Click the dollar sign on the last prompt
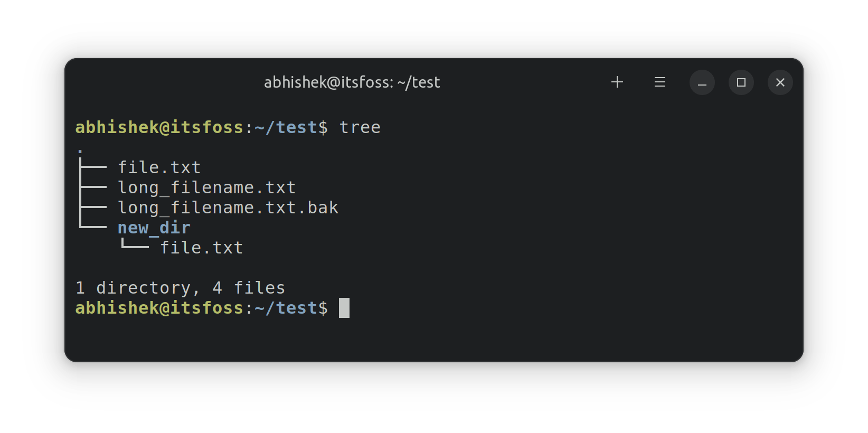 click(x=323, y=308)
